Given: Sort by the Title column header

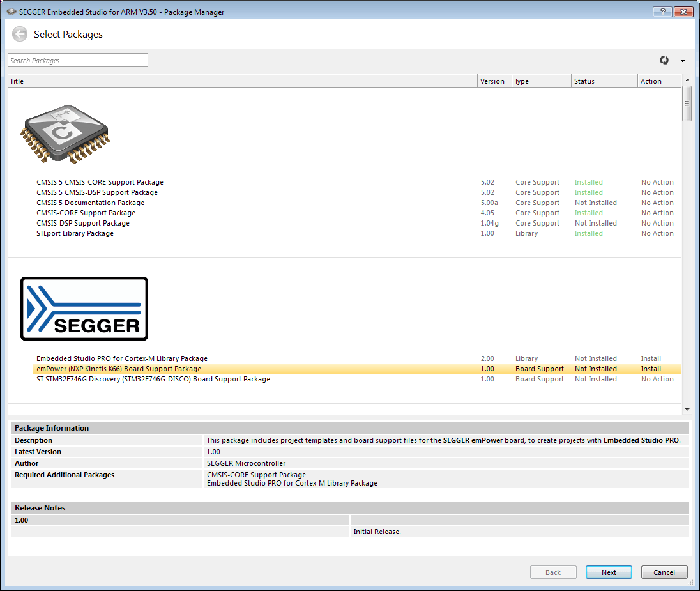Looking at the screenshot, I should (243, 81).
